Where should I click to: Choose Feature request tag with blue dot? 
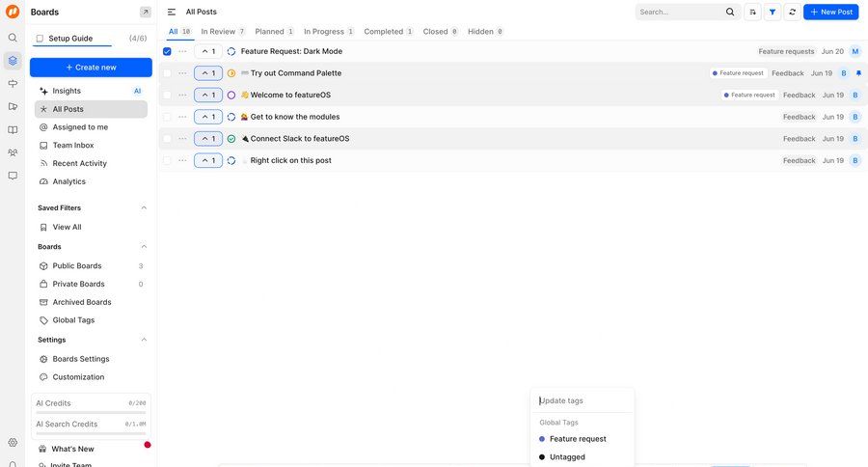click(x=583, y=439)
